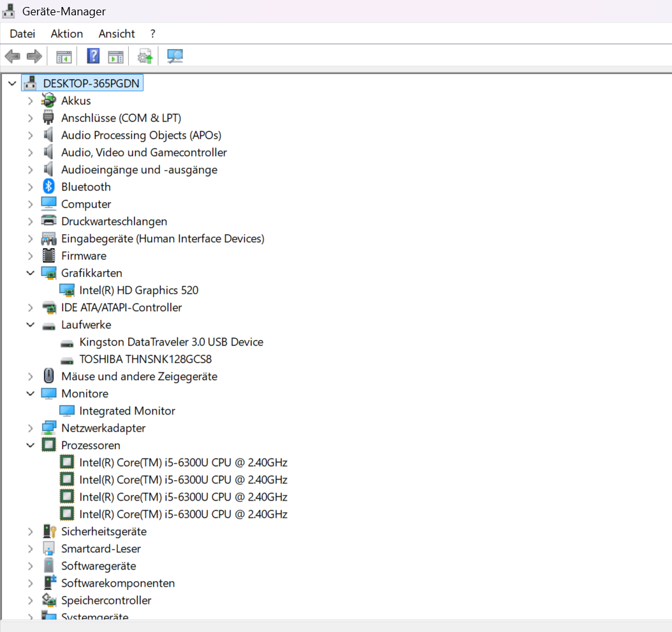
Task: Select the Smartcard-Leser label
Action: (x=101, y=548)
